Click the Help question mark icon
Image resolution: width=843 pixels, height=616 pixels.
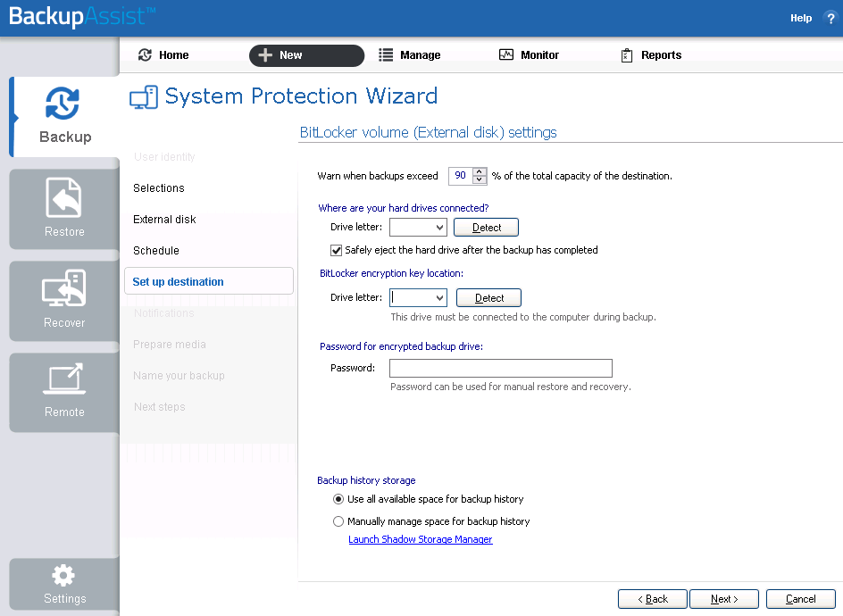[x=830, y=18]
